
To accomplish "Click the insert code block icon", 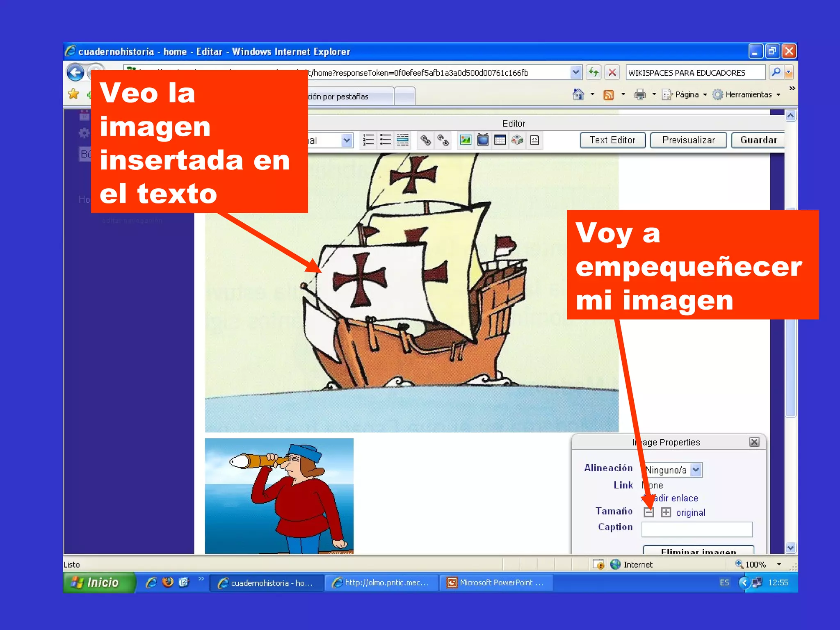I will coord(534,140).
